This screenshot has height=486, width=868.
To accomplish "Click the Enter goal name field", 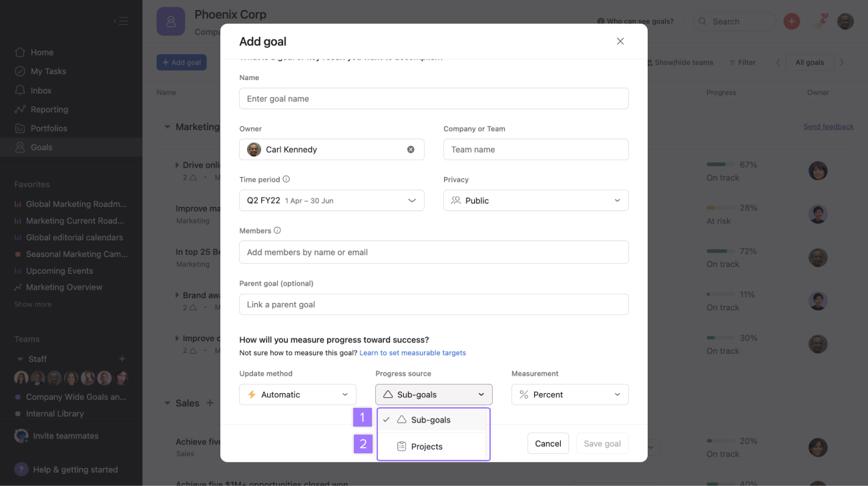I will 433,99.
